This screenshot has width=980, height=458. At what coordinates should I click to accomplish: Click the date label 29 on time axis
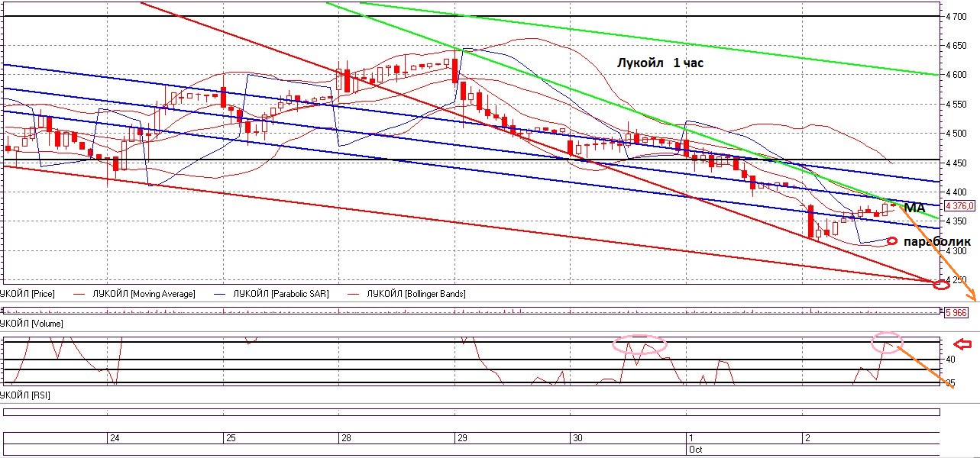coord(461,438)
